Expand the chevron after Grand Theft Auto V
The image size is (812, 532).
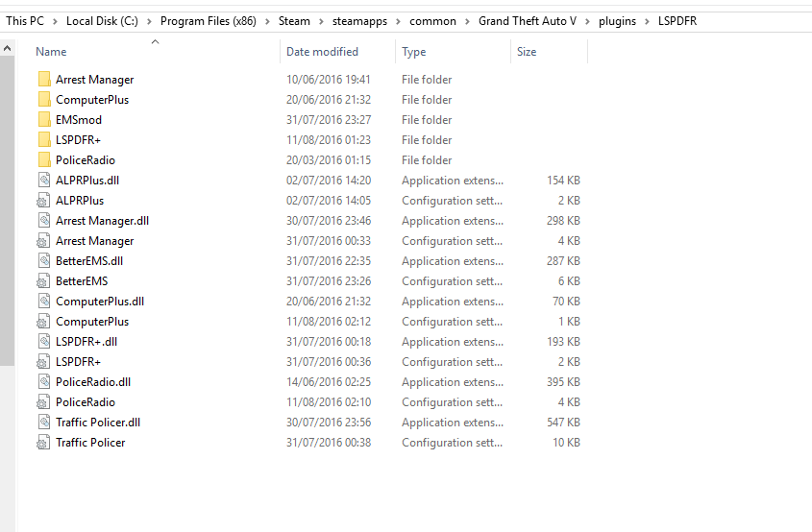(x=587, y=21)
